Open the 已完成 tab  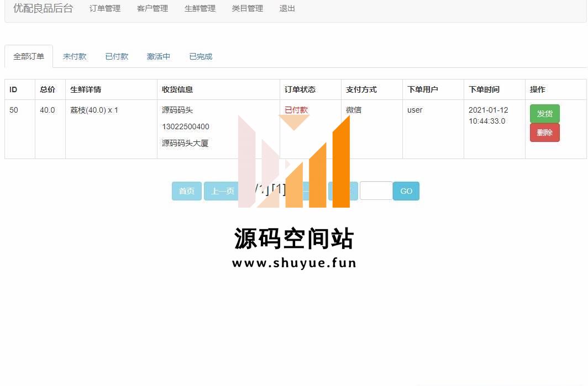click(201, 56)
